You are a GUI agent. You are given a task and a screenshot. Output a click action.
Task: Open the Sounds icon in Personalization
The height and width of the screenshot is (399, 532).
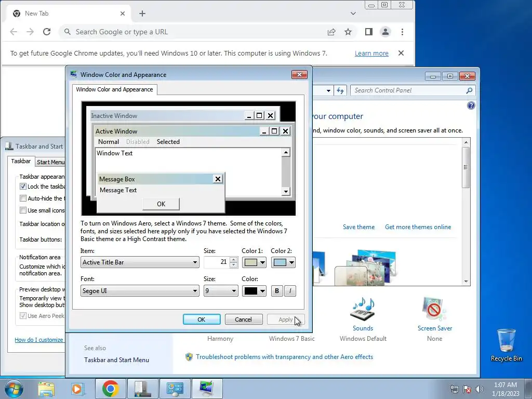(x=363, y=309)
